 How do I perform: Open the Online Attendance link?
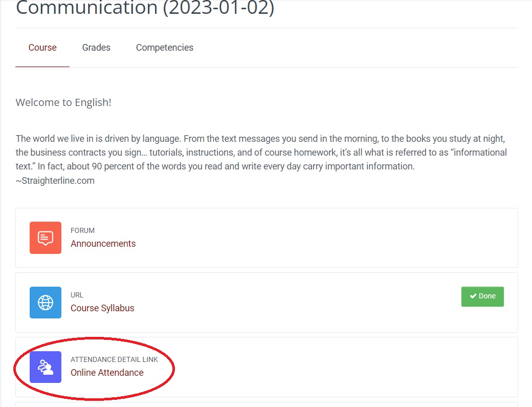tap(107, 373)
